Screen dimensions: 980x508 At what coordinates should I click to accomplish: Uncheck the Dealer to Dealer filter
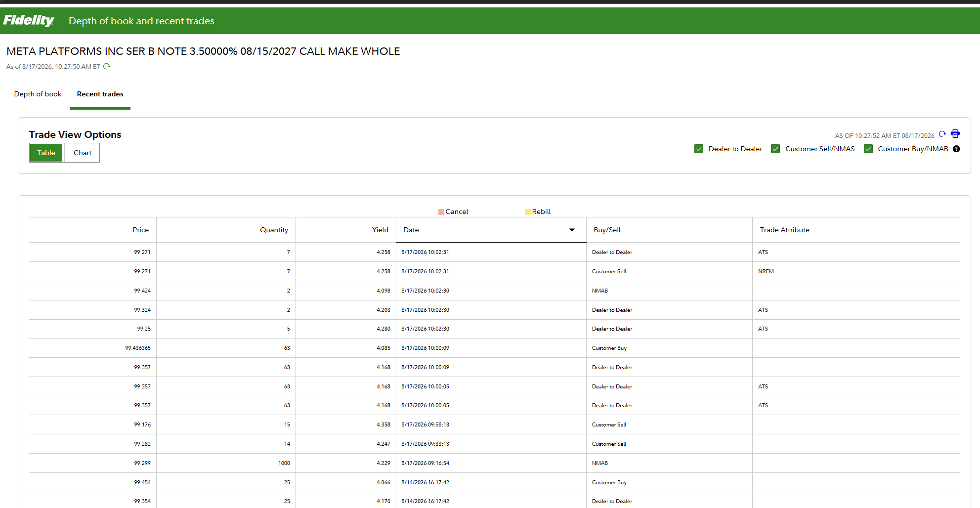click(x=699, y=149)
